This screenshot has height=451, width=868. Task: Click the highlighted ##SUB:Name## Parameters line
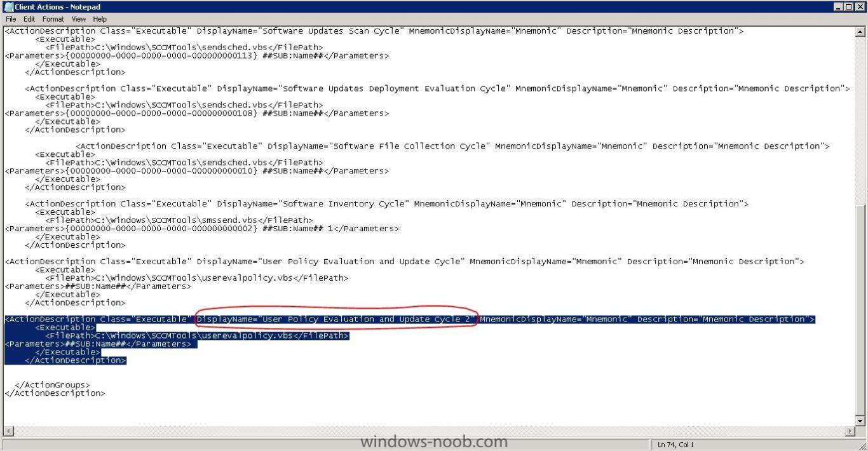coord(98,344)
